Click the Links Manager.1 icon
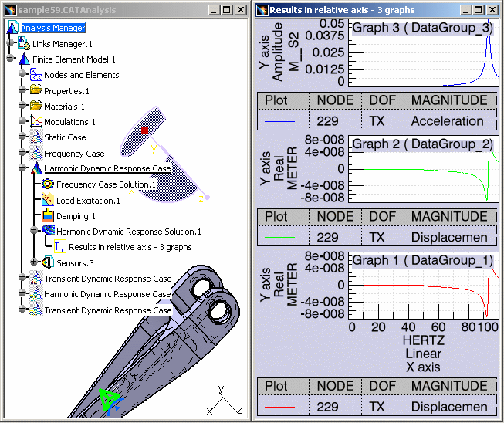504x423 pixels. (x=24, y=44)
